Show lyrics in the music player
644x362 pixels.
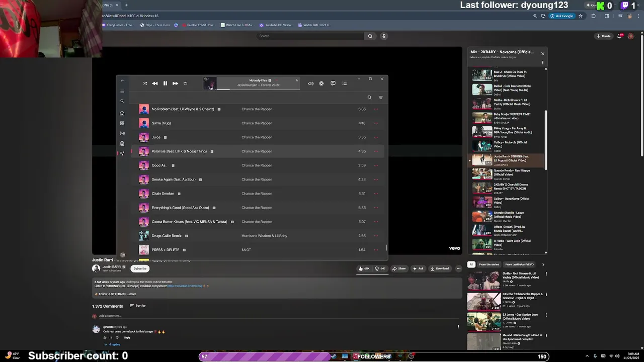(333, 83)
